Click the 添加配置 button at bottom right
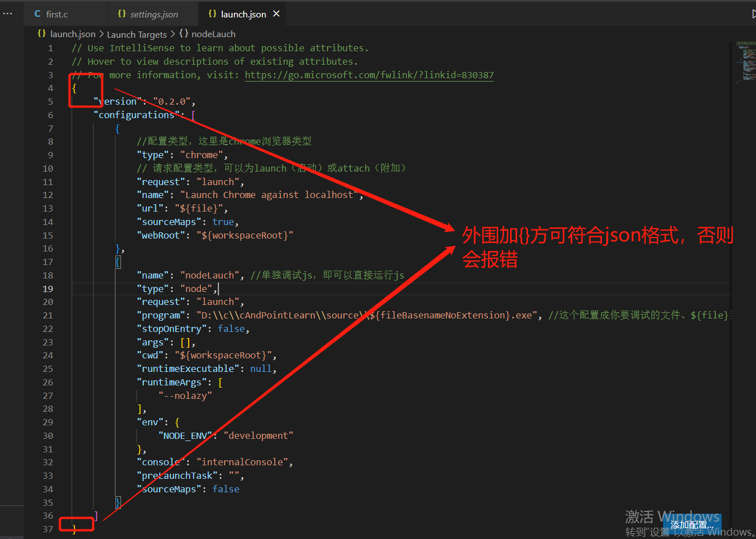The image size is (756, 539). click(691, 524)
